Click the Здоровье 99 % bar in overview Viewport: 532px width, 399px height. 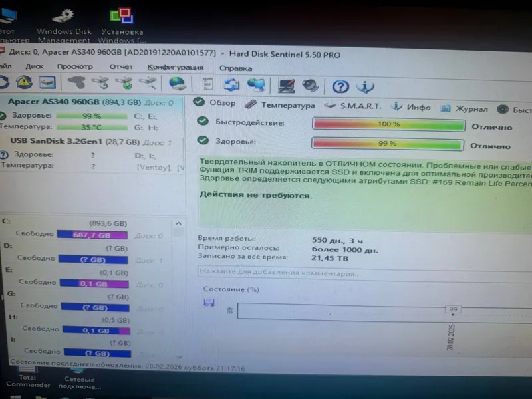coord(388,143)
